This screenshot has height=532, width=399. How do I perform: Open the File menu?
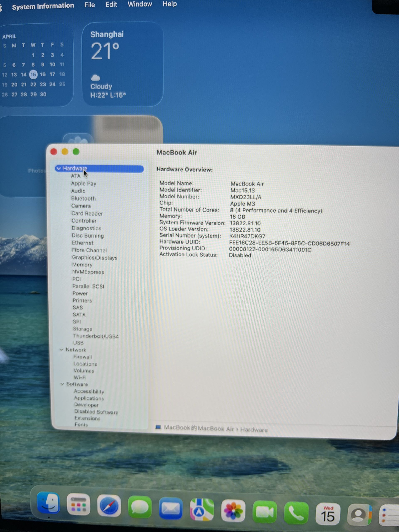[x=90, y=5]
